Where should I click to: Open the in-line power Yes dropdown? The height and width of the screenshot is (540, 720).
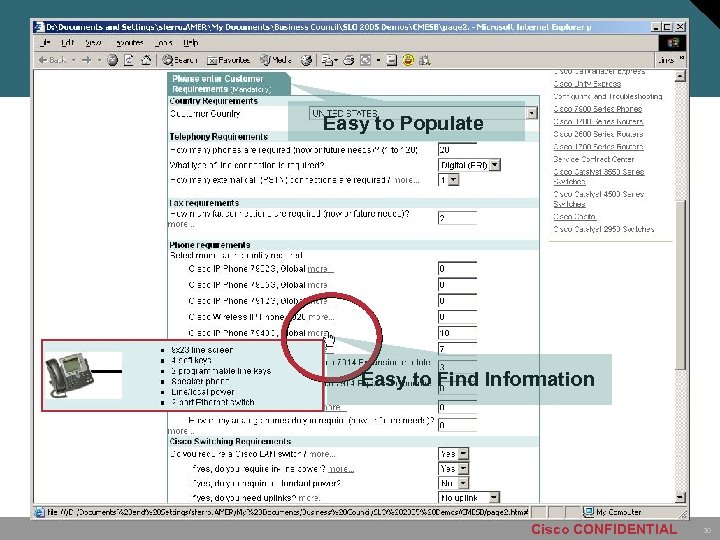point(463,468)
